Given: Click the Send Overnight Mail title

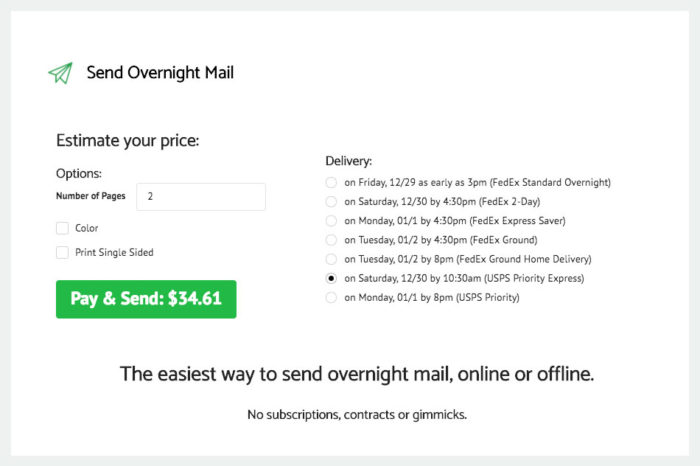Looking at the screenshot, I should click(x=160, y=73).
